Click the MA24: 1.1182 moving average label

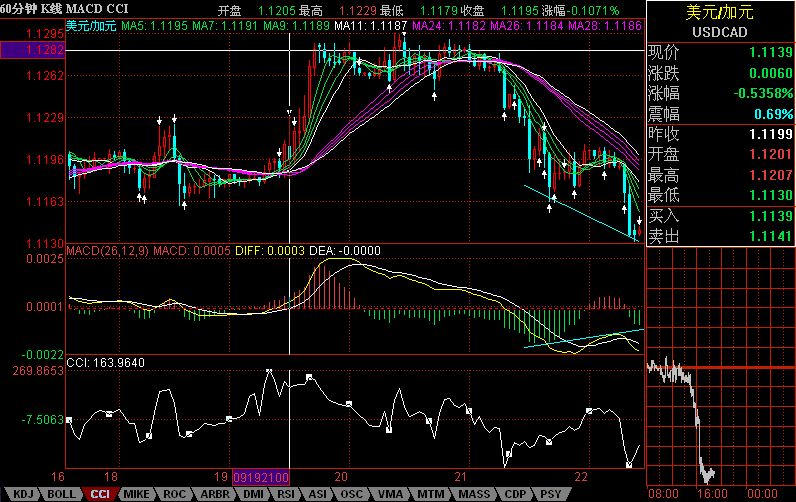[x=449, y=25]
